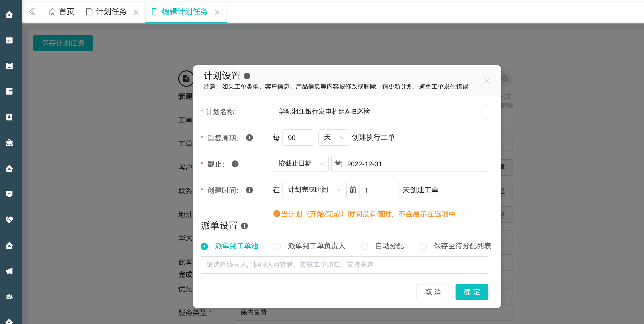Select 自动分配 radio option
The image size is (644, 324).
(x=365, y=246)
